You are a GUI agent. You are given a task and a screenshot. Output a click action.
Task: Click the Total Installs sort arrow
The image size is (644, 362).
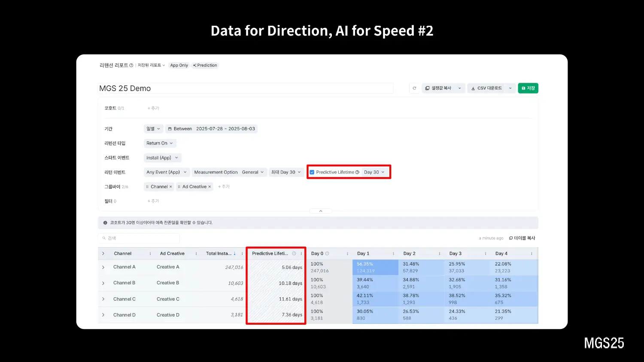(234, 253)
